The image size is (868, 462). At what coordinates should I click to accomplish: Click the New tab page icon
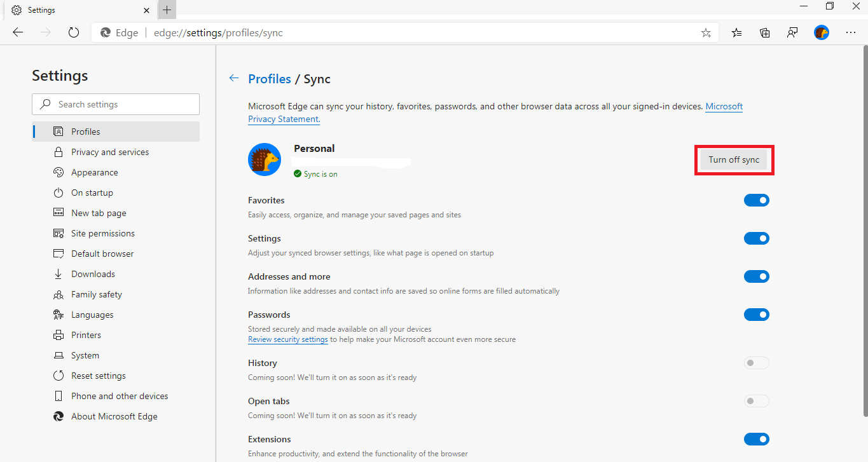[x=59, y=213]
